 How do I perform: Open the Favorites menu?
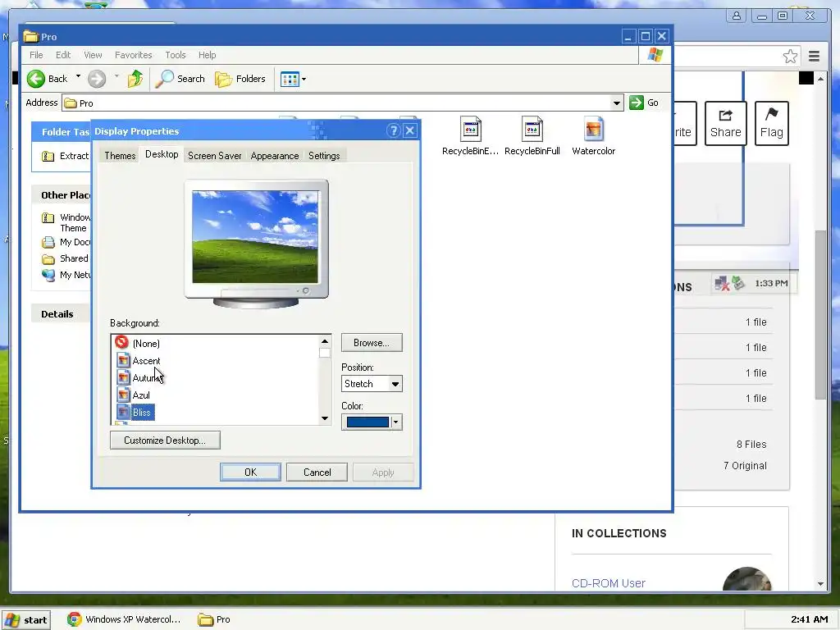(x=134, y=55)
